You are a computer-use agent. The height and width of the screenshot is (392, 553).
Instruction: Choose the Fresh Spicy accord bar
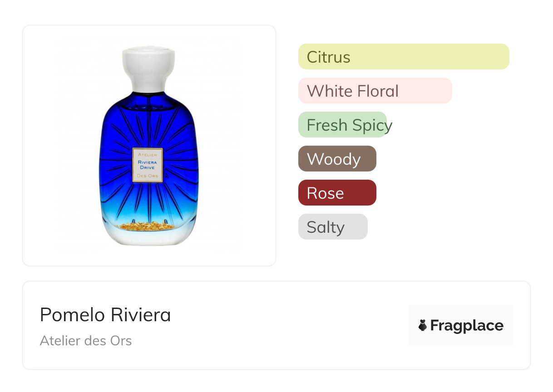coord(342,125)
